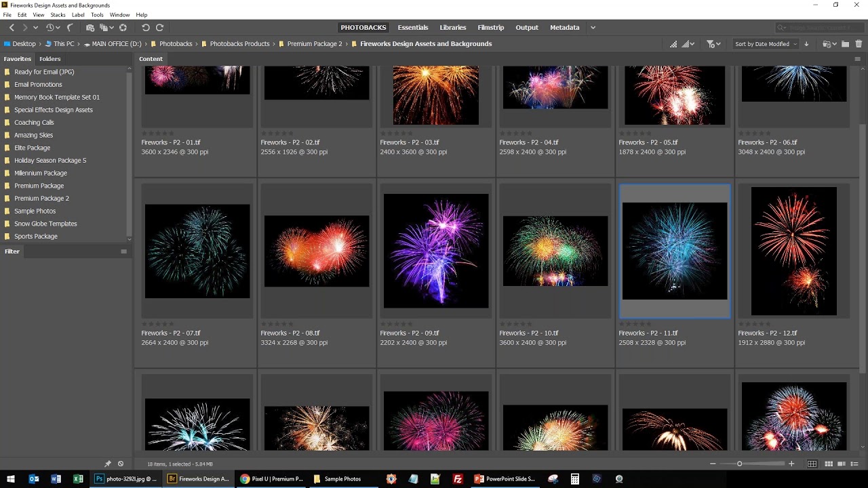Click the content panel vertical scrollbar
Screen dimensions: 868x488
pos(863,249)
